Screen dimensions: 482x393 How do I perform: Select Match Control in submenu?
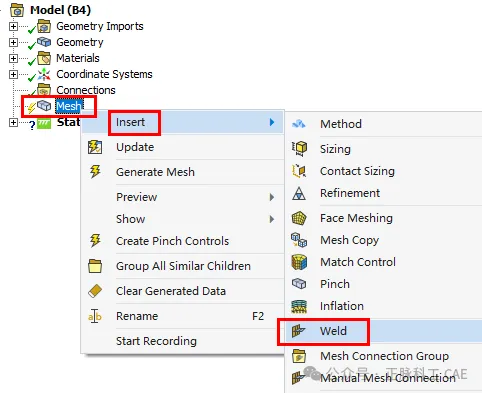tap(384, 262)
